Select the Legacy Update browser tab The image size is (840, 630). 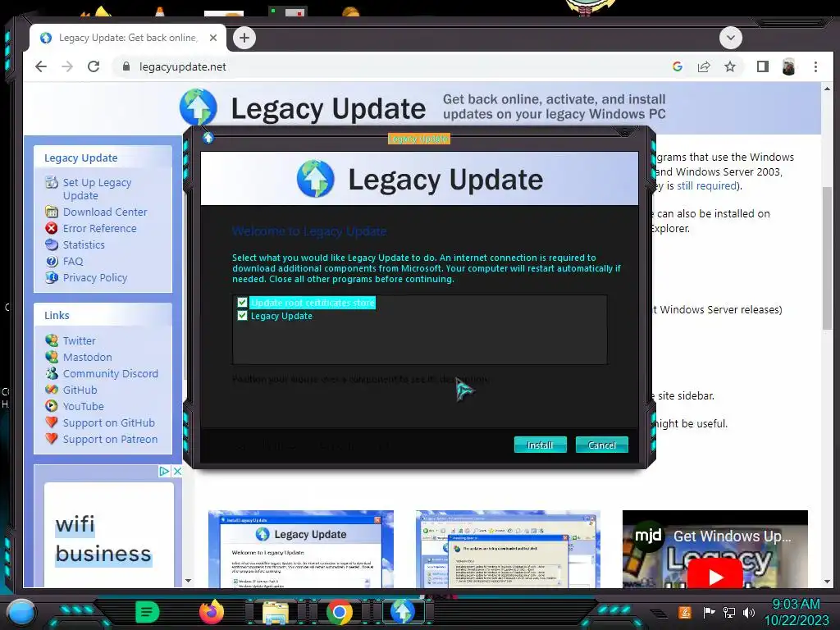[129, 38]
